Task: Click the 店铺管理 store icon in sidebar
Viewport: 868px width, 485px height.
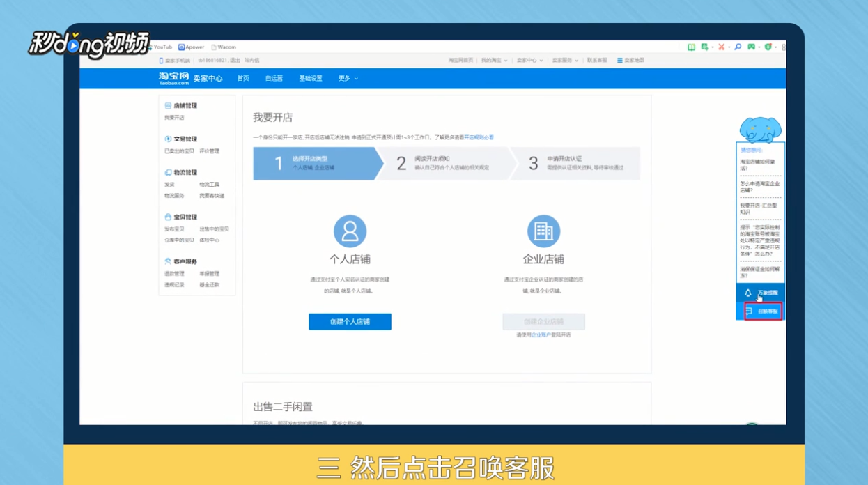Action: pos(168,106)
